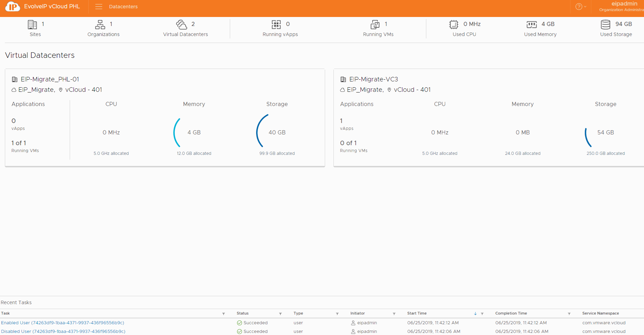Click the building icon beside EIP-Migrate-VC3
The height and width of the screenshot is (335, 644).
pyautogui.click(x=343, y=79)
